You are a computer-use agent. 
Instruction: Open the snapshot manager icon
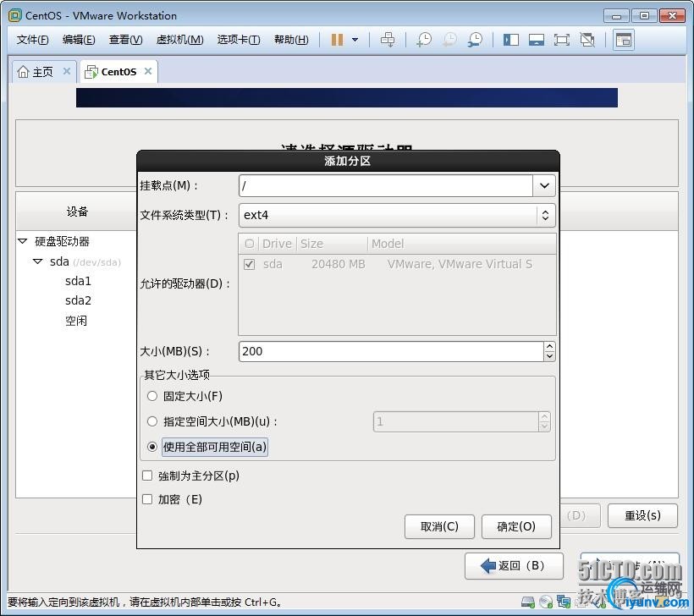click(x=475, y=40)
